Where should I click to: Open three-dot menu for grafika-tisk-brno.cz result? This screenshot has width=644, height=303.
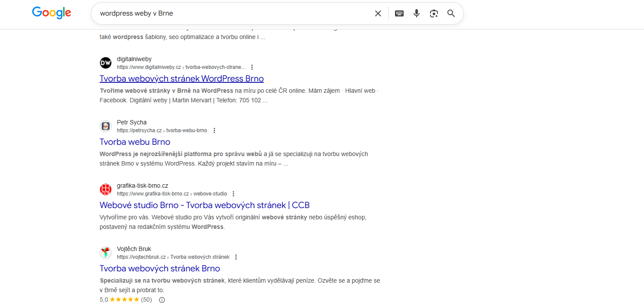(233, 194)
